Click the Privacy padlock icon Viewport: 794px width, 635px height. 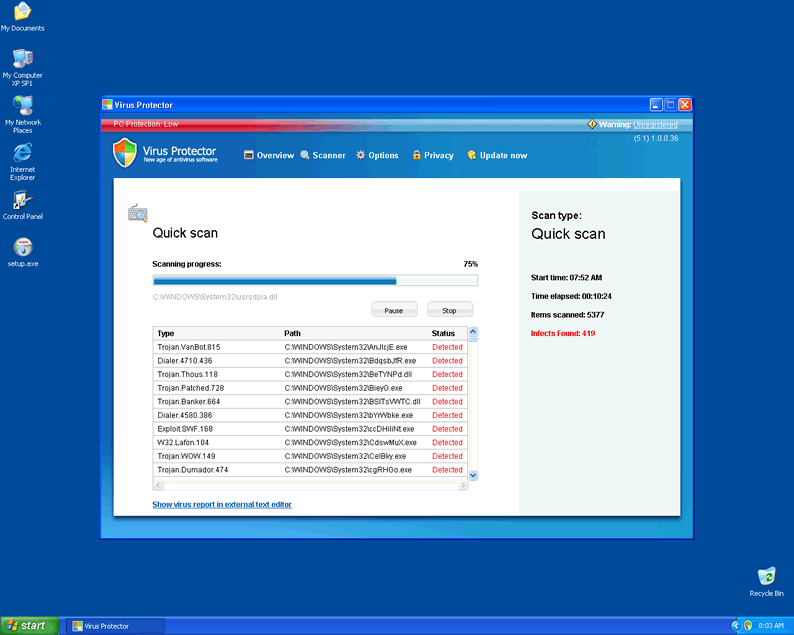coord(417,156)
